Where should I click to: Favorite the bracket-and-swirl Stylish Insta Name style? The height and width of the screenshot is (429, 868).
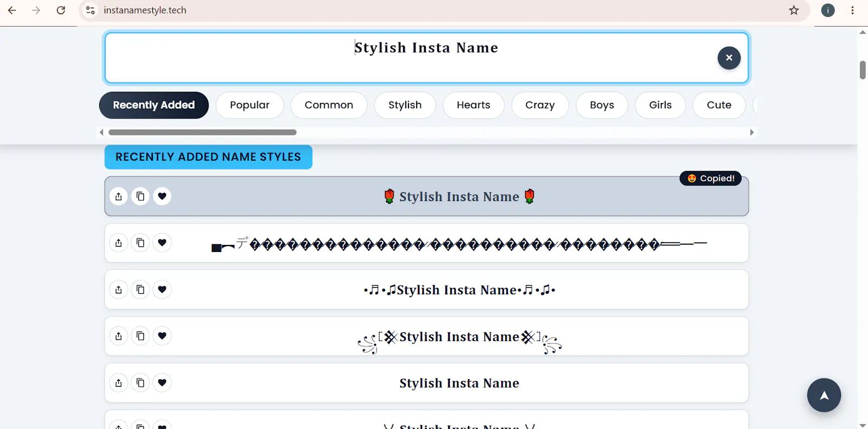[162, 336]
